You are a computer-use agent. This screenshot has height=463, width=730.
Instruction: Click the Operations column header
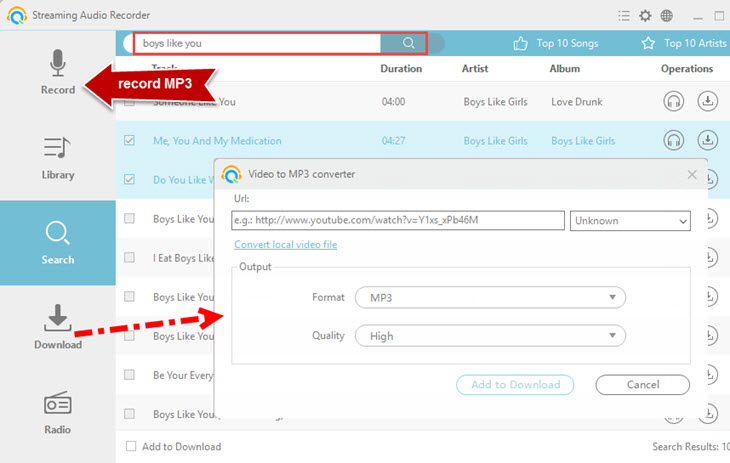687,68
